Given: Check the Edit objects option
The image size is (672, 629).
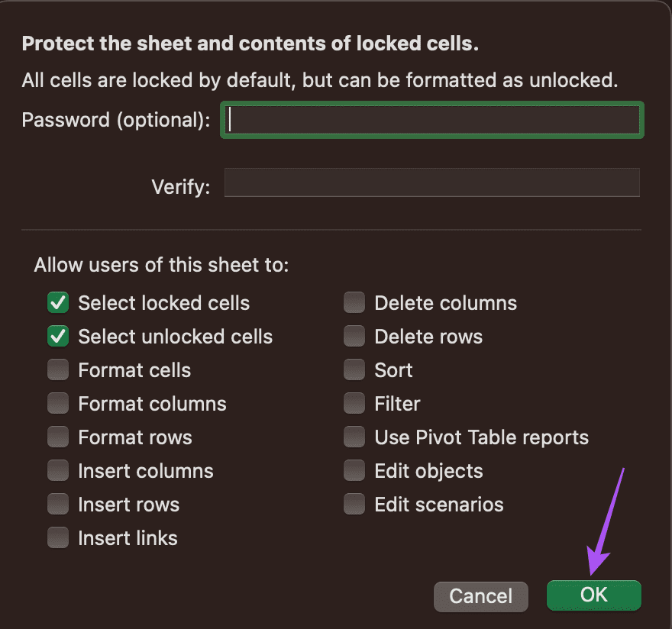Looking at the screenshot, I should click(354, 470).
